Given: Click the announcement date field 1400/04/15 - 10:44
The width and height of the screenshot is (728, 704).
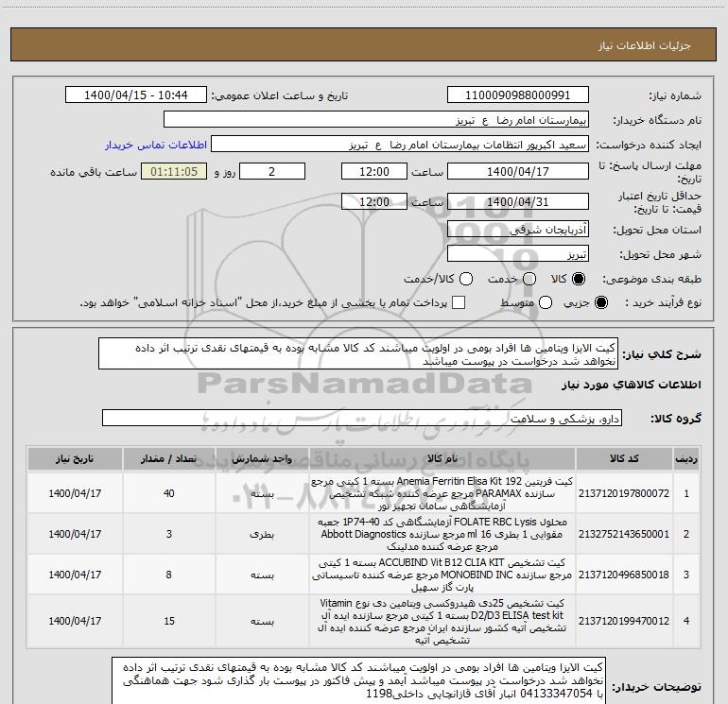Looking at the screenshot, I should pos(136,94).
